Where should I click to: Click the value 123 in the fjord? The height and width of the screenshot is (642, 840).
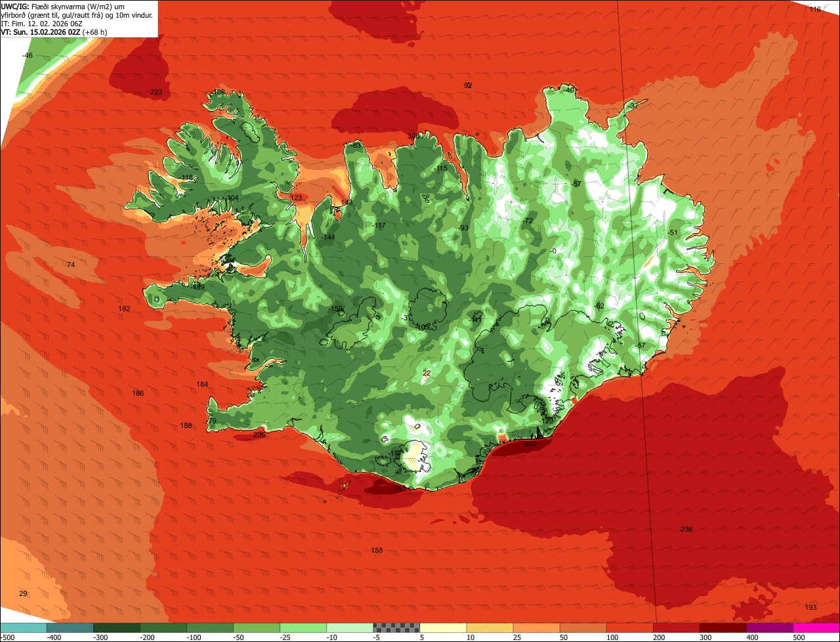click(297, 198)
